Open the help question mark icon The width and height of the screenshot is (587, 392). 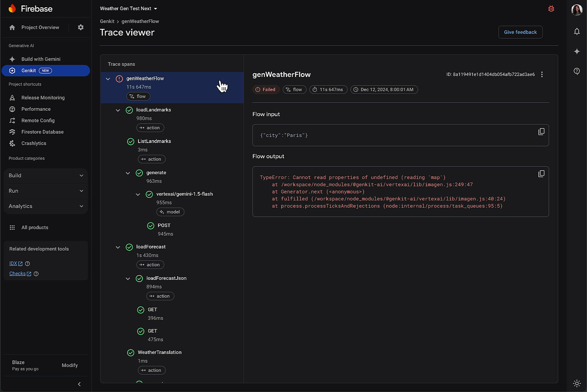(x=577, y=71)
